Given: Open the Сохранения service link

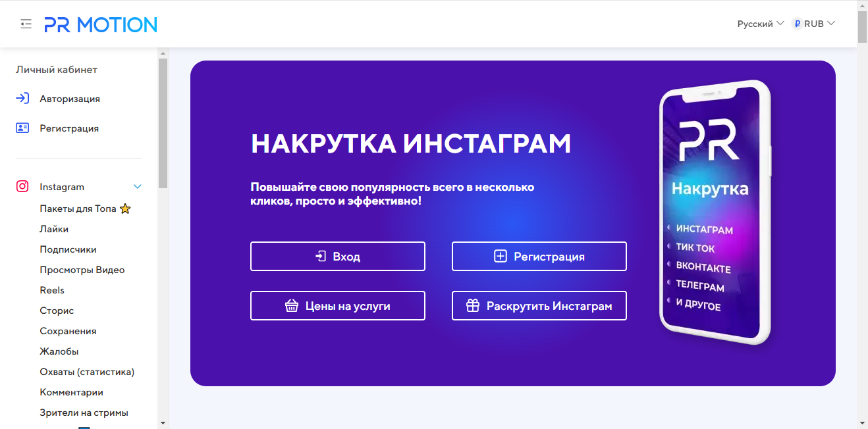Looking at the screenshot, I should point(68,331).
